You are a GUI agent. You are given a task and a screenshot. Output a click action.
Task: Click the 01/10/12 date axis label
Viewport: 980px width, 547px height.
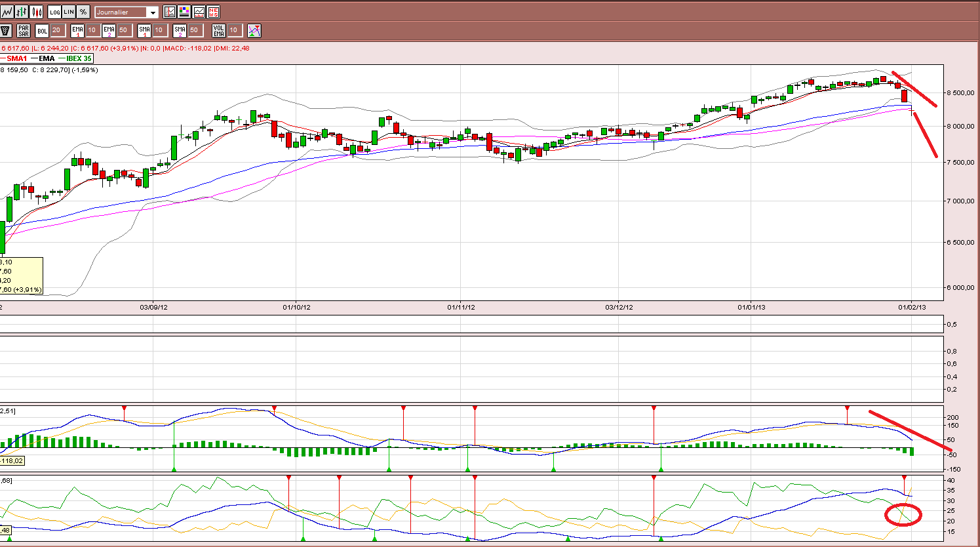click(296, 307)
